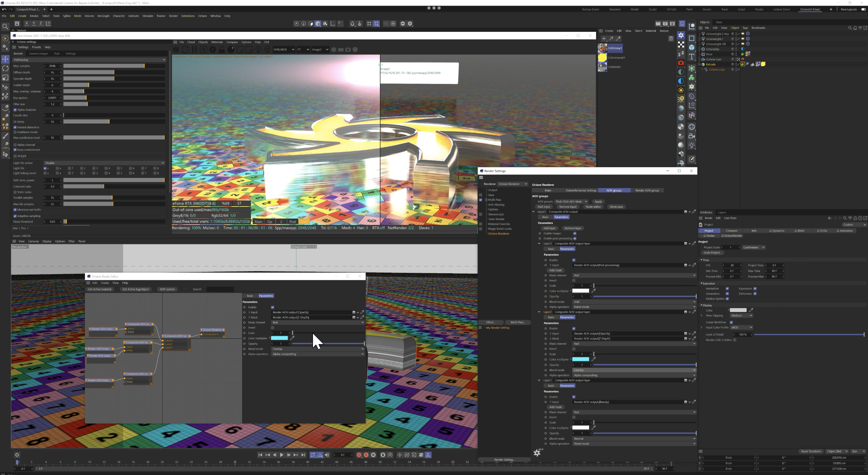Click Get Active material button
Viewport: 868px width, 475px height.
click(x=99, y=289)
